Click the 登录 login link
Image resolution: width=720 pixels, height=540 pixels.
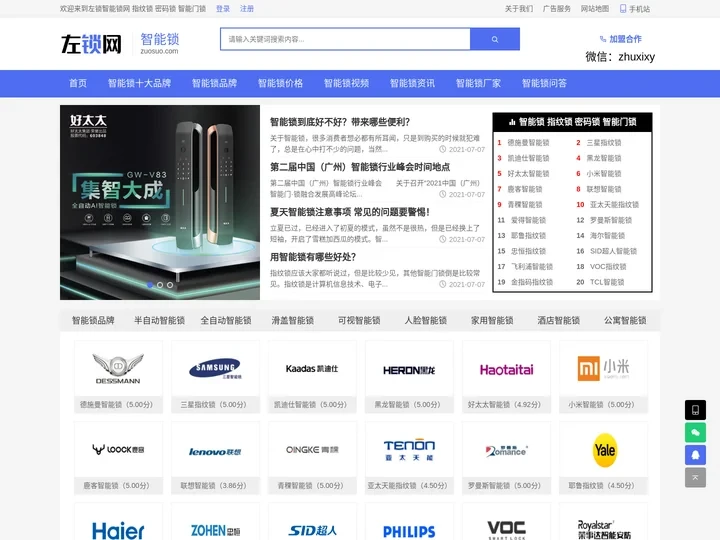[223, 9]
